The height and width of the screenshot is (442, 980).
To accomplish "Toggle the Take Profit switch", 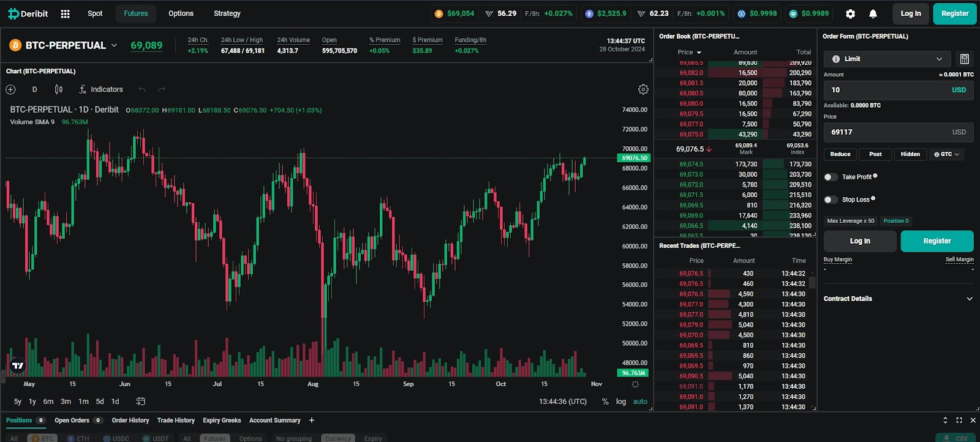I will pos(831,177).
